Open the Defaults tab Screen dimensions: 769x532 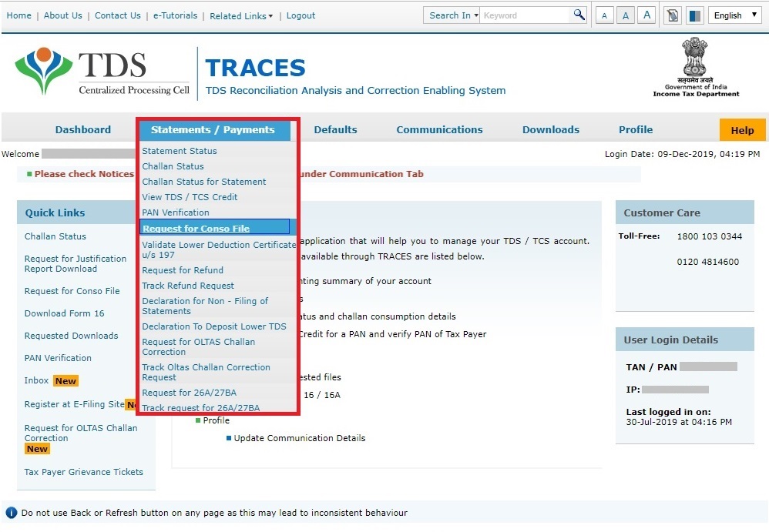pyautogui.click(x=335, y=130)
